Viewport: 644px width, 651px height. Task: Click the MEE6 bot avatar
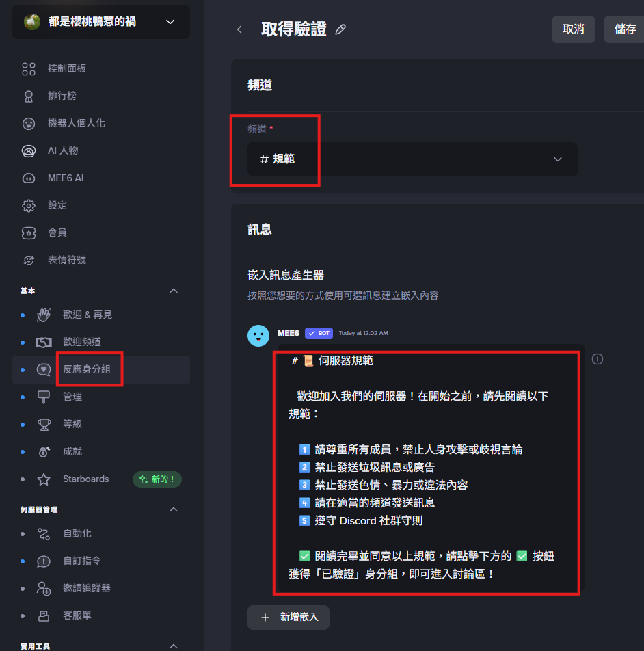(x=258, y=336)
